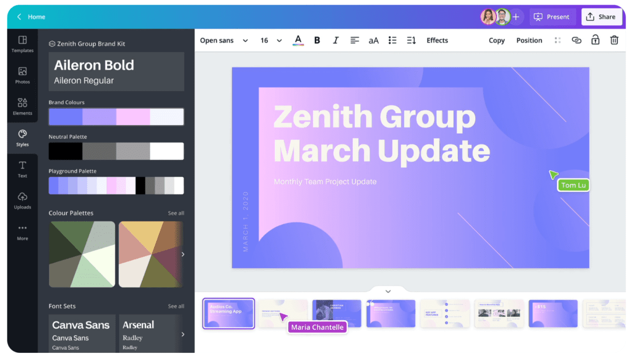The width and height of the screenshot is (633, 364).
Task: Click the trash delete icon
Action: (x=614, y=40)
